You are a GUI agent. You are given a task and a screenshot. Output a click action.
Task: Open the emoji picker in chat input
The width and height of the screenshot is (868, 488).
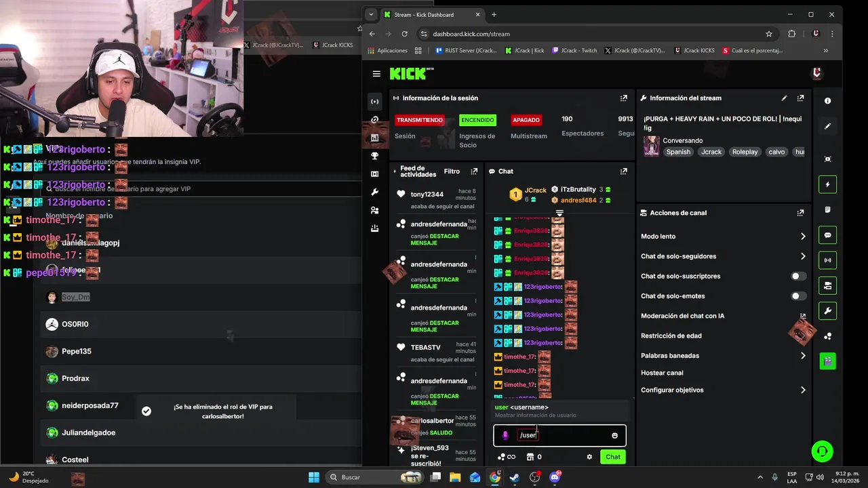coord(615,435)
